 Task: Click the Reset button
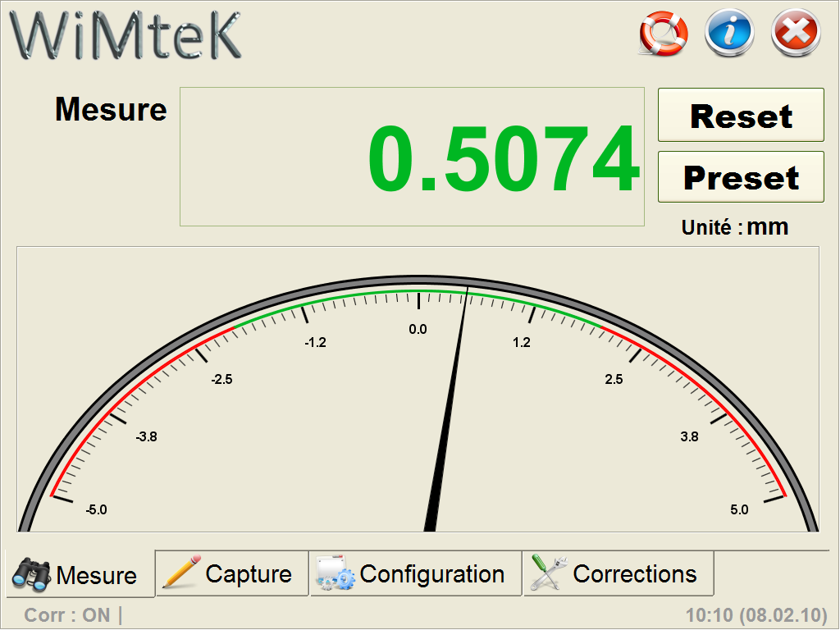click(741, 115)
